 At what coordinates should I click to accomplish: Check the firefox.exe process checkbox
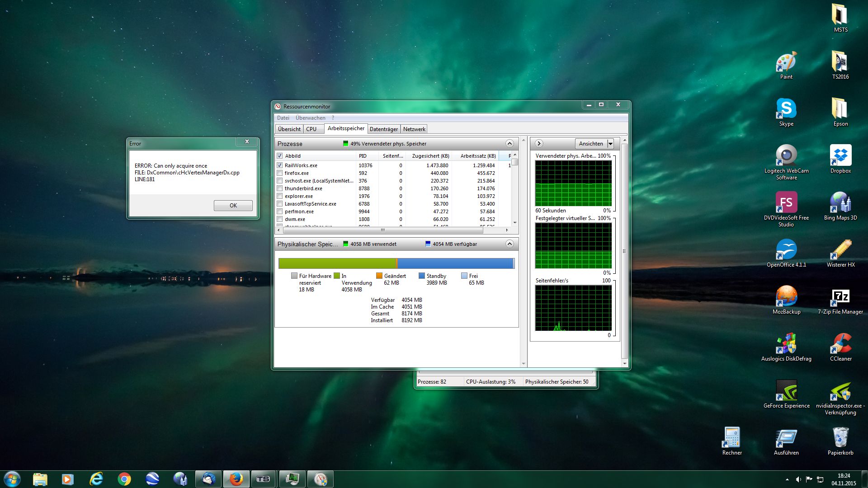[x=279, y=173]
